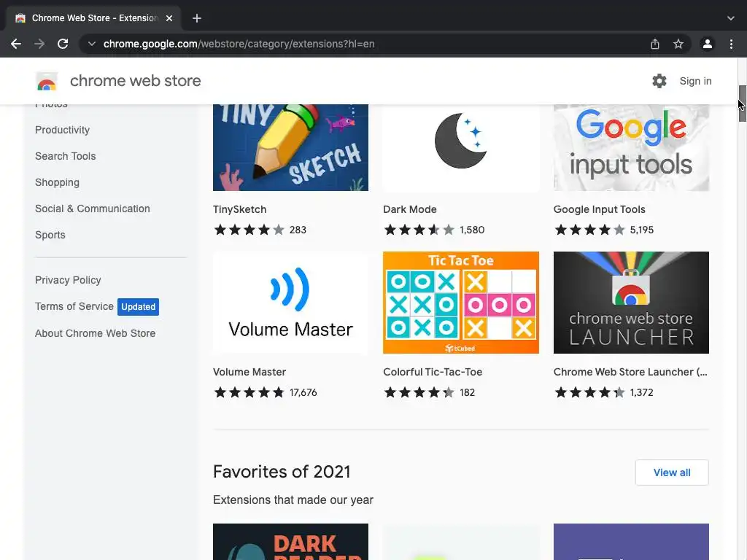747x560 pixels.
Task: Select Productivity category
Action: coord(63,130)
